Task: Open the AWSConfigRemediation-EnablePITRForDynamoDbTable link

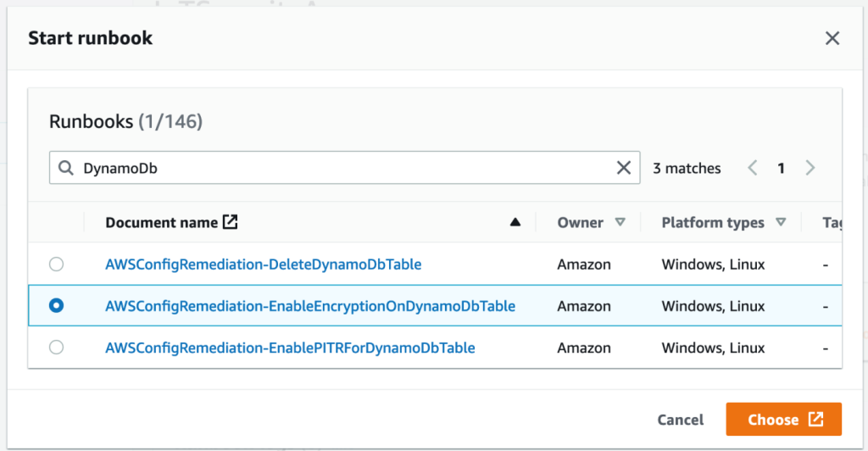Action: (290, 348)
